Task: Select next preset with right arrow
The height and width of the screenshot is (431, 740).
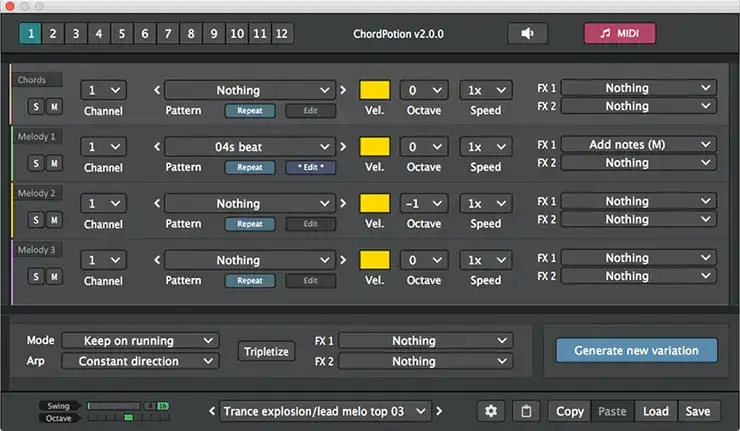Action: [439, 411]
